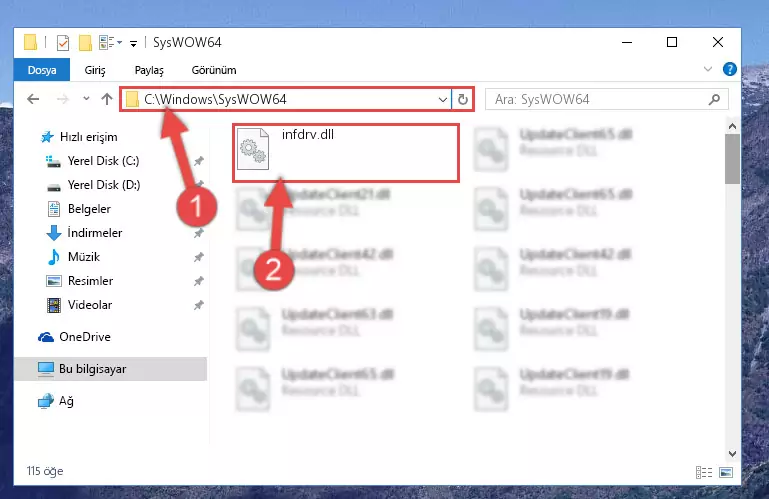Viewport: 769px width, 499px height.
Task: Click the 115 öğe status text
Action: pos(45,471)
